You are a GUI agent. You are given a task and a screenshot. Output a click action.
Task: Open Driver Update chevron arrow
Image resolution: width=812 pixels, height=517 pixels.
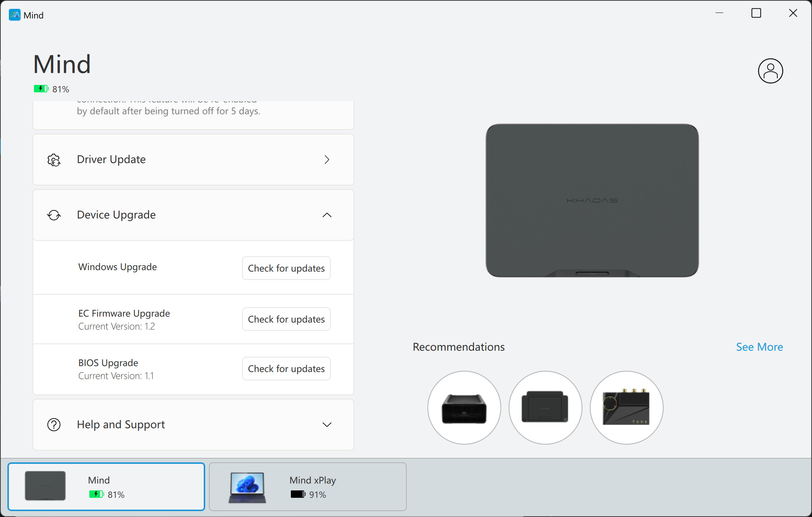327,160
